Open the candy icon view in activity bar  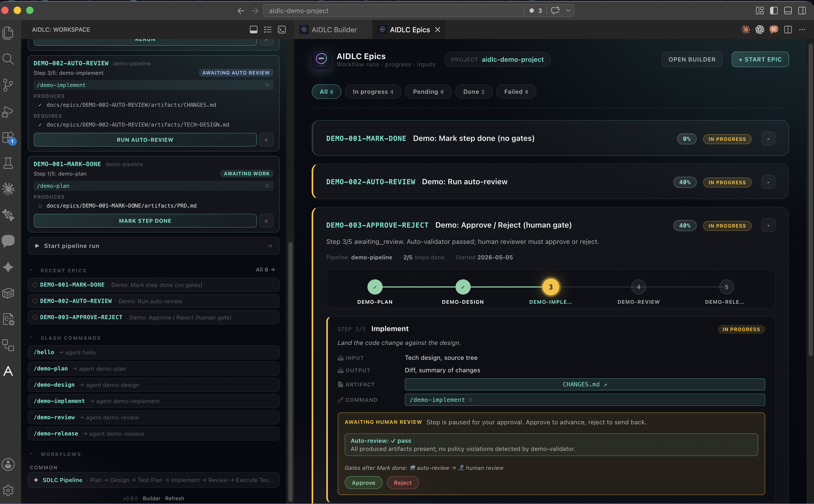(8, 215)
